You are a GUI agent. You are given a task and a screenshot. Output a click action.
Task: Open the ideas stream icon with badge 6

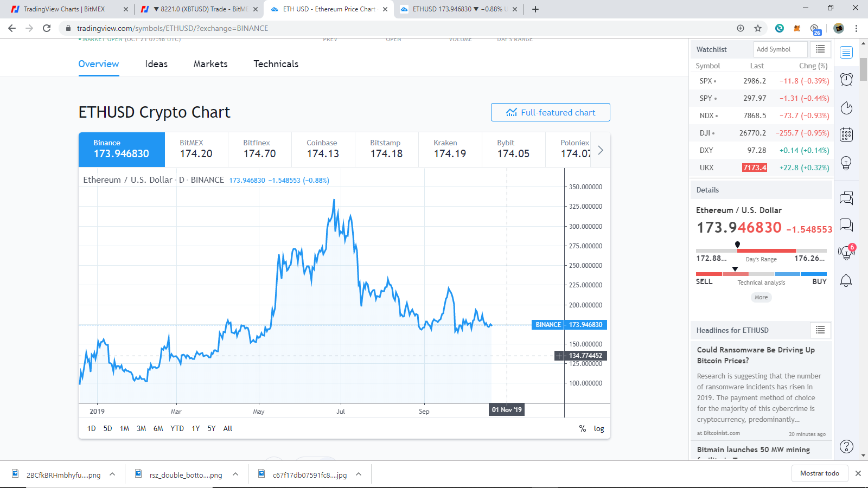(x=846, y=252)
